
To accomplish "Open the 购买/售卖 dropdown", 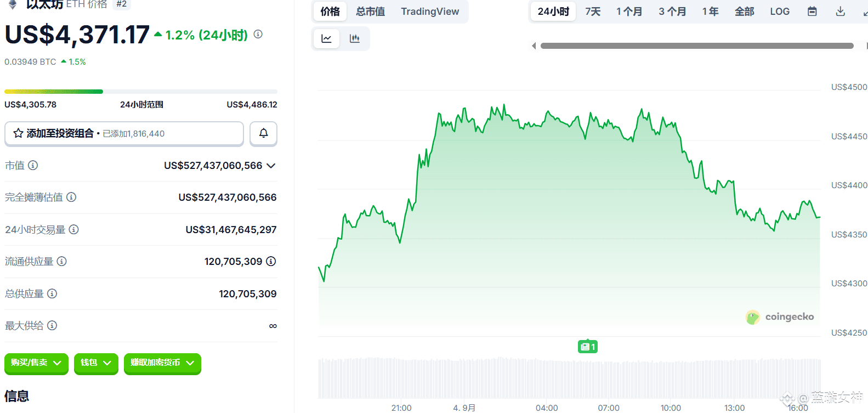I will [36, 363].
